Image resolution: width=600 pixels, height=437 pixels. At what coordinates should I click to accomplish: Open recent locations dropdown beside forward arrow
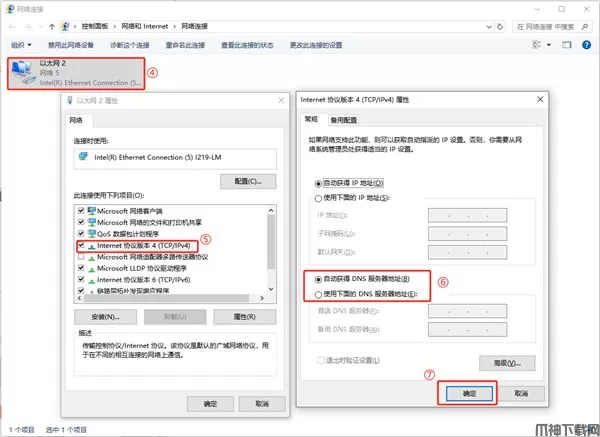[41, 26]
